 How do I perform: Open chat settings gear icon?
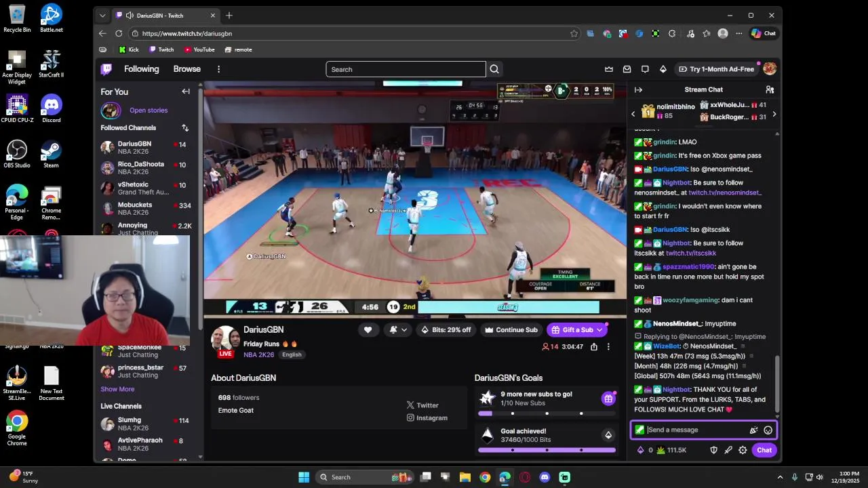(x=743, y=450)
